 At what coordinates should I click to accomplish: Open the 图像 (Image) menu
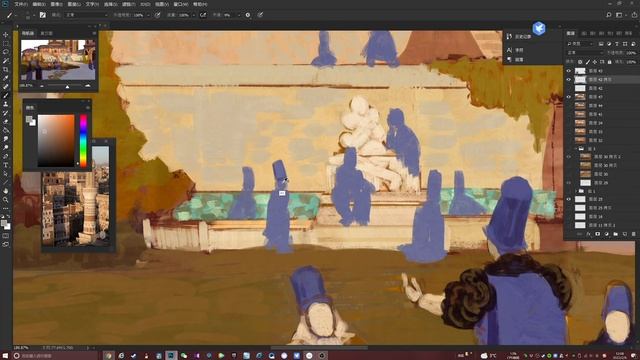coord(56,4)
